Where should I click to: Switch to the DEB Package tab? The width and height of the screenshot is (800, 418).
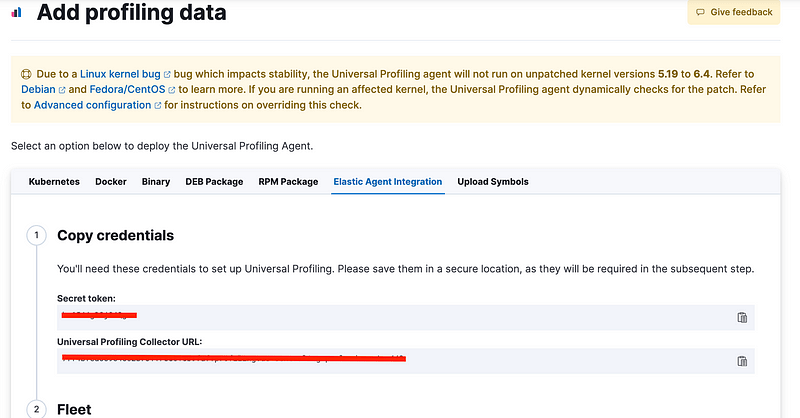(x=214, y=182)
